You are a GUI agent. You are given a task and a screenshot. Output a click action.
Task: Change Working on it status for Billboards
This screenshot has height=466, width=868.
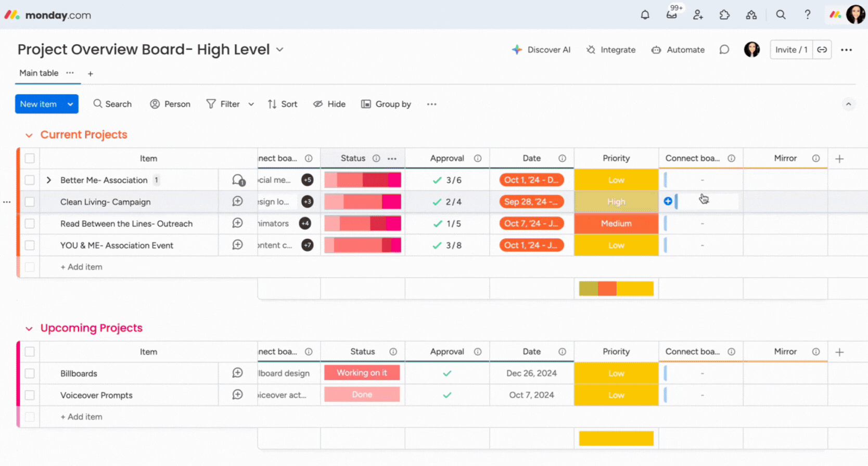click(362, 373)
